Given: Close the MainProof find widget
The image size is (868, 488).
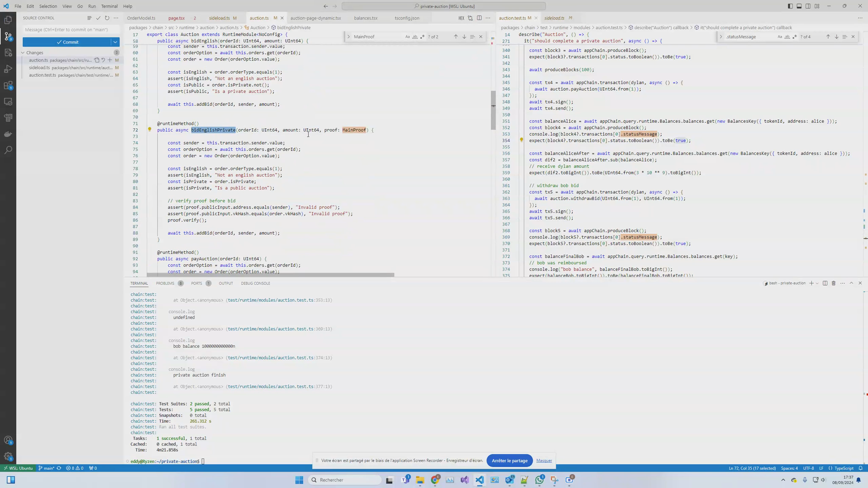Looking at the screenshot, I should 481,37.
